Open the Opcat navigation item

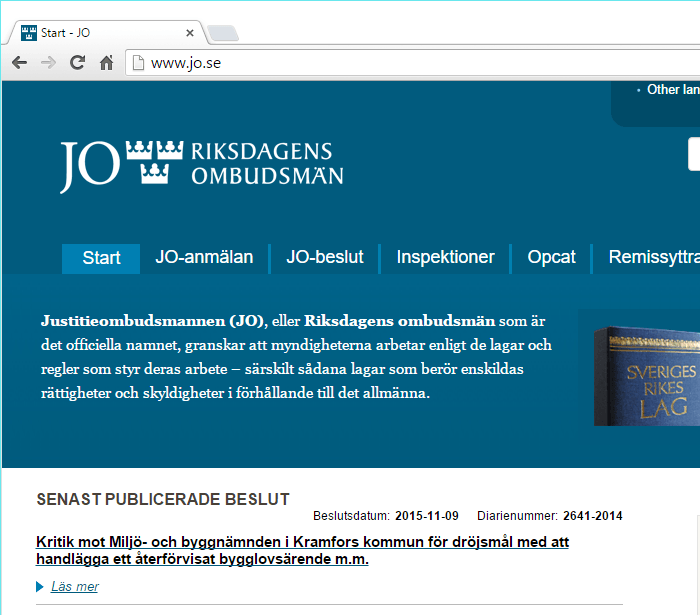551,258
